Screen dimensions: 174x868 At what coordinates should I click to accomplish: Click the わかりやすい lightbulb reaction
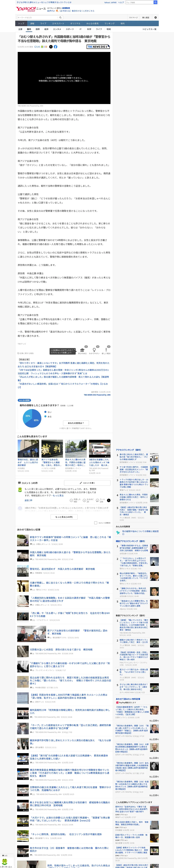click(x=94, y=350)
